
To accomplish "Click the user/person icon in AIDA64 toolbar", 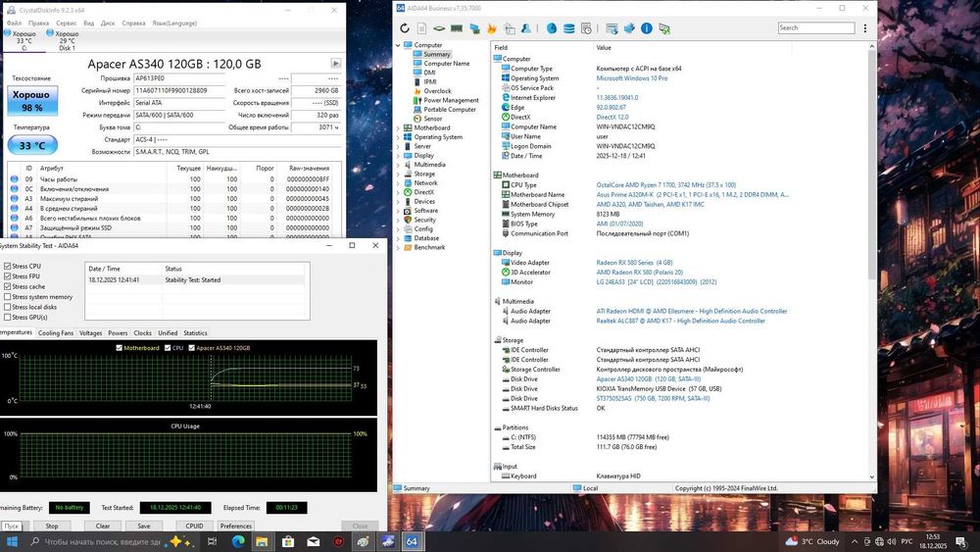I will [526, 28].
